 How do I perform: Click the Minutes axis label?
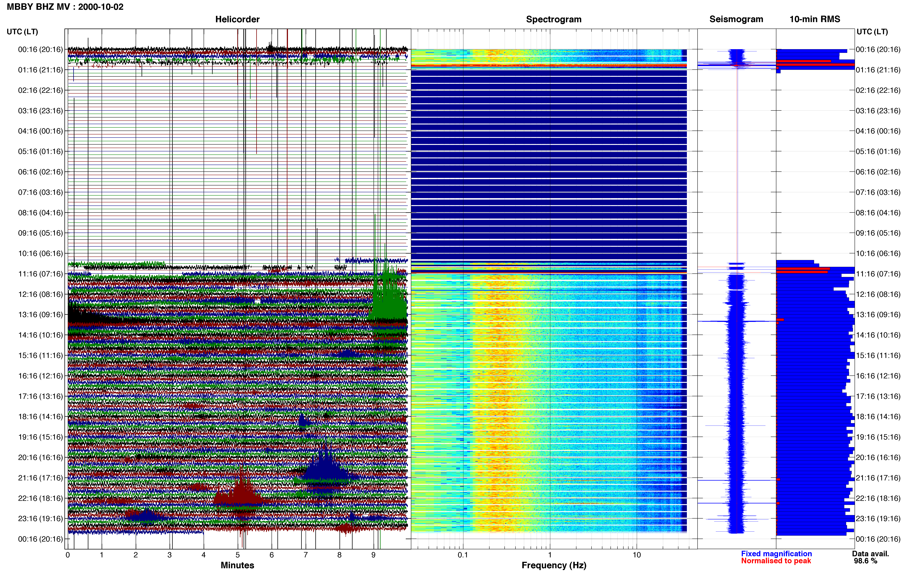[237, 565]
